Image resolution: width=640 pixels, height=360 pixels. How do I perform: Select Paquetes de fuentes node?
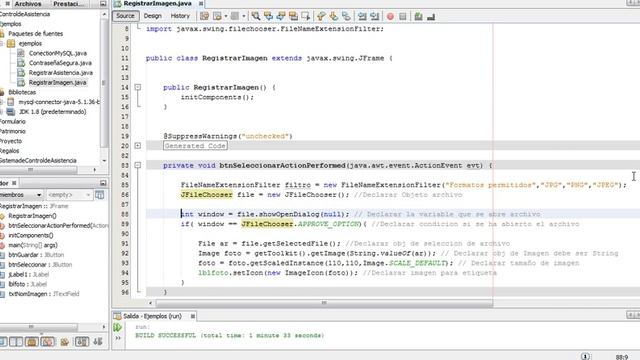pos(36,33)
